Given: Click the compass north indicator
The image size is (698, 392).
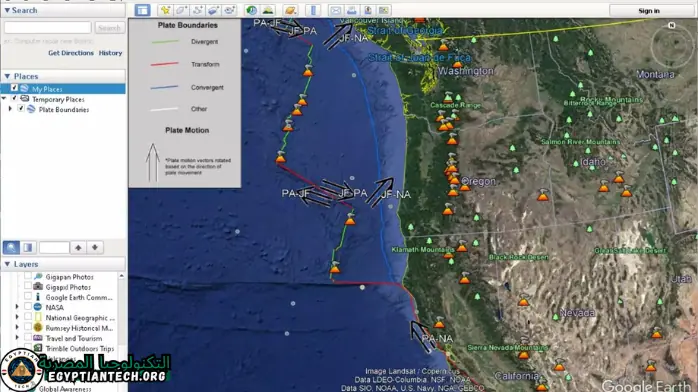Looking at the screenshot, I should click(x=672, y=25).
